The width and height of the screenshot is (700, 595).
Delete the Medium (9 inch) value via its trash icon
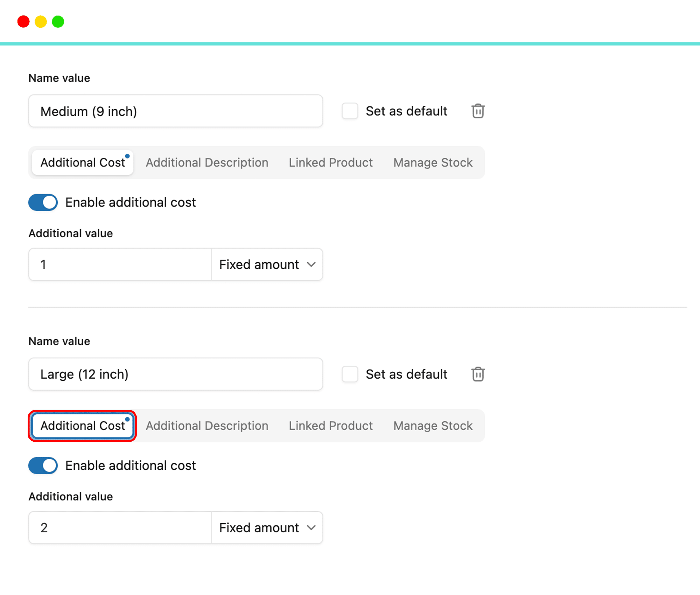(x=478, y=111)
